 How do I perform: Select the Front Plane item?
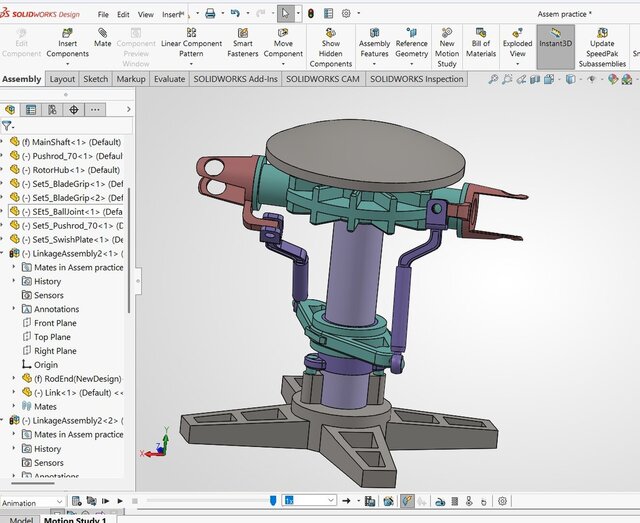tap(49, 323)
